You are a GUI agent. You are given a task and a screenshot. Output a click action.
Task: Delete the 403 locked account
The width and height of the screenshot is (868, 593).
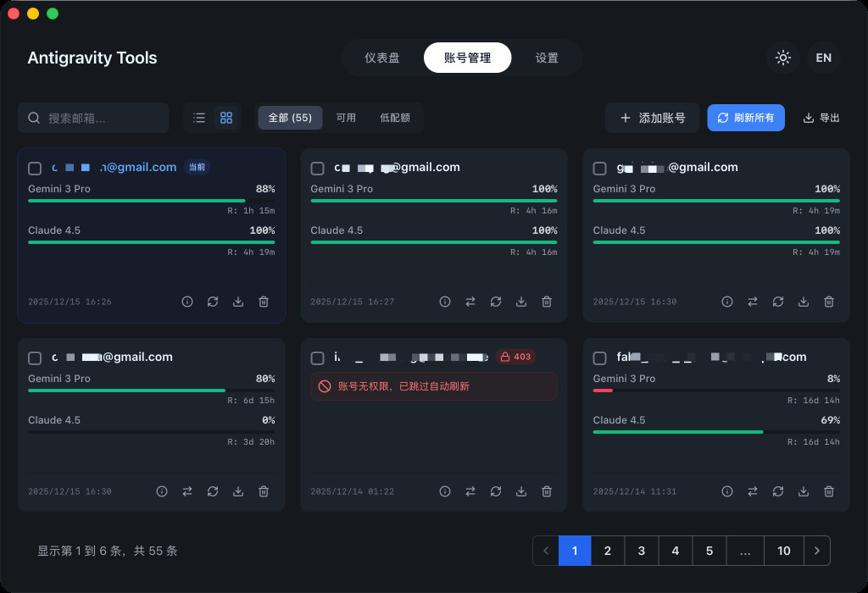(x=547, y=491)
